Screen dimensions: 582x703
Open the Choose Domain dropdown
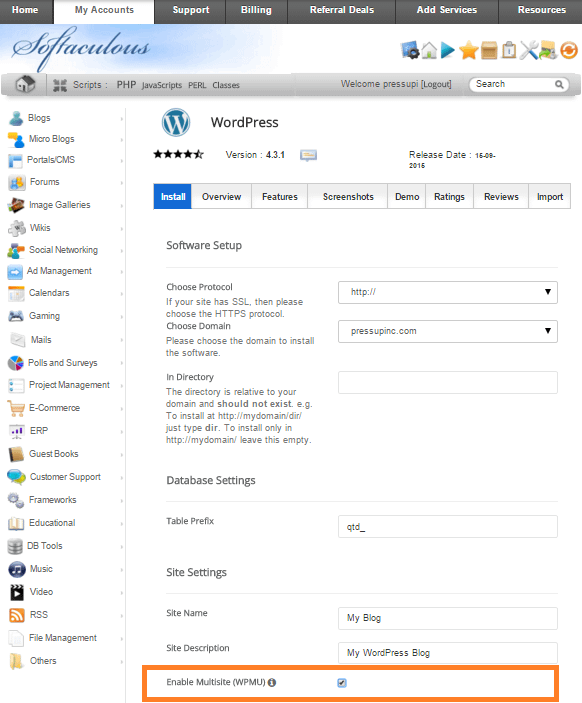pyautogui.click(x=447, y=331)
